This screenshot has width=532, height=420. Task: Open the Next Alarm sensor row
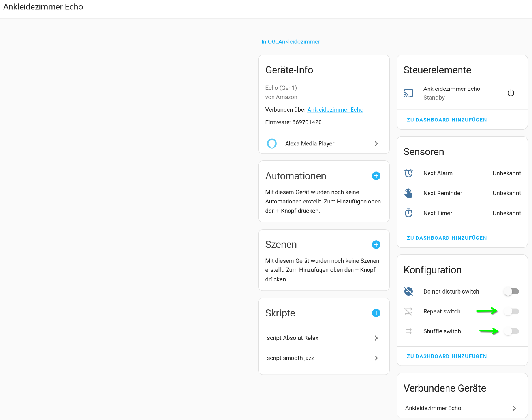[x=462, y=173]
